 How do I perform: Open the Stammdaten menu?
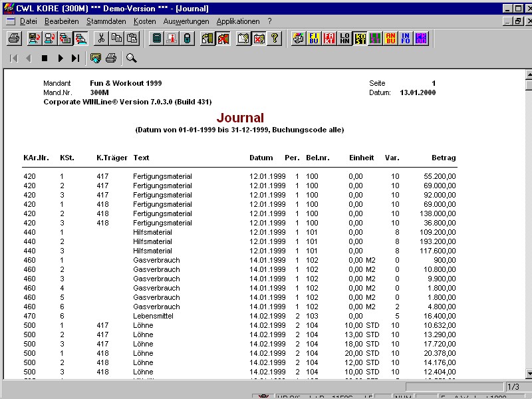106,21
